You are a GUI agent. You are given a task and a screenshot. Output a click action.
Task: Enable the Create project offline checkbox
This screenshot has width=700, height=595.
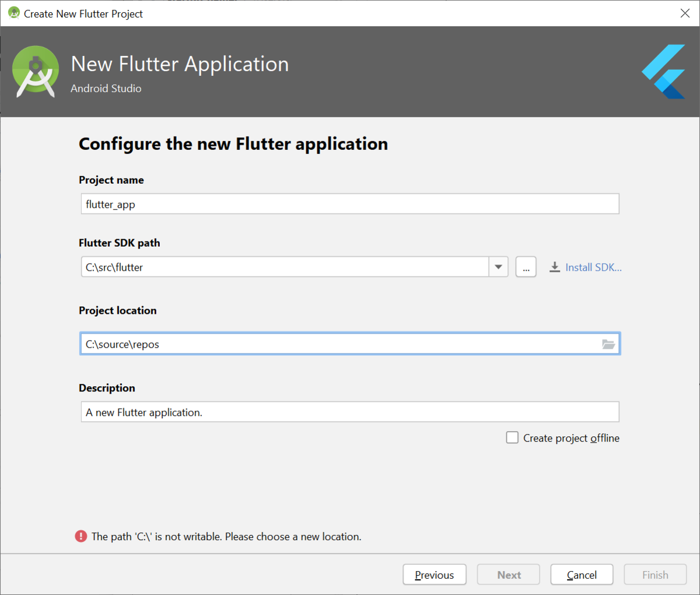pyautogui.click(x=512, y=437)
